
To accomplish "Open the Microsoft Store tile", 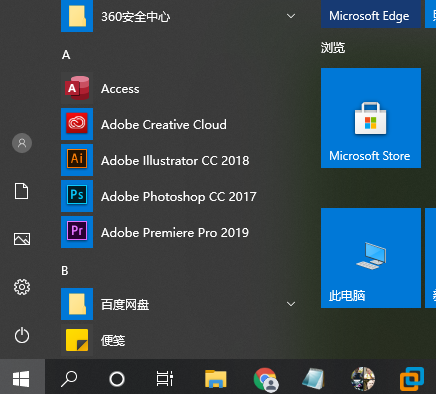I will click(x=371, y=118).
